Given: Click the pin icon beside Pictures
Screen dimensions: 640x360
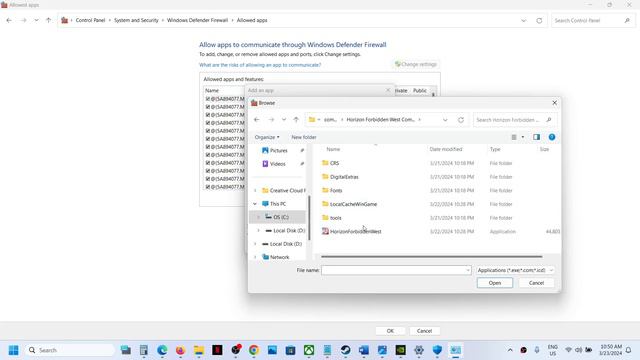Looking at the screenshot, I should 302,151.
